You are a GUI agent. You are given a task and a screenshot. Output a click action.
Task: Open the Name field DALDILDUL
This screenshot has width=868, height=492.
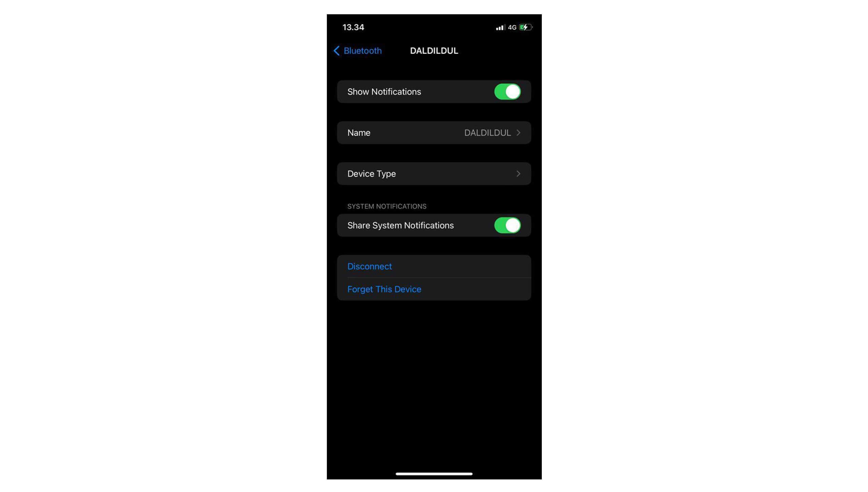coord(434,132)
